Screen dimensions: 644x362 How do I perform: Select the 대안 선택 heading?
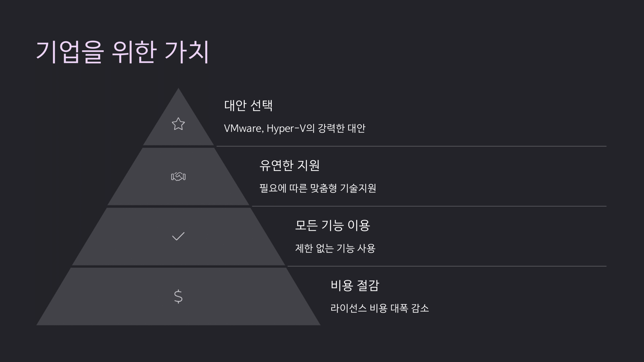pos(248,105)
